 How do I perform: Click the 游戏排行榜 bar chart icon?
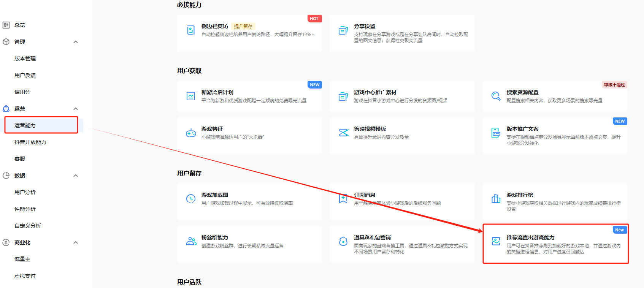pyautogui.click(x=496, y=198)
